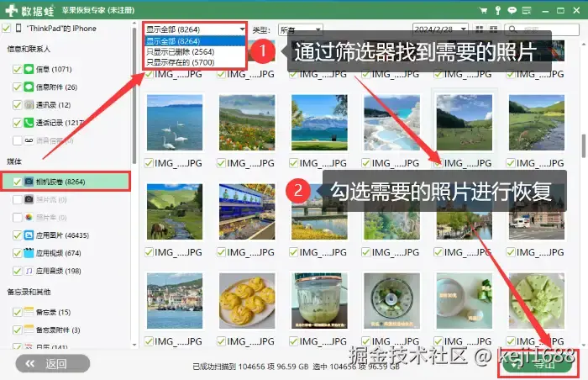Open the horse by stream photo
The width and height of the screenshot is (588, 380).
pyautogui.click(x=175, y=211)
